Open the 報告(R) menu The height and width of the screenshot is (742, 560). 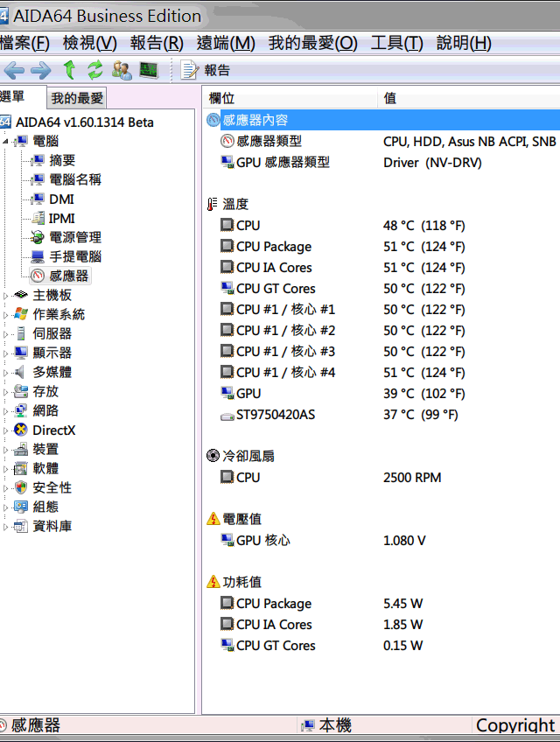157,43
